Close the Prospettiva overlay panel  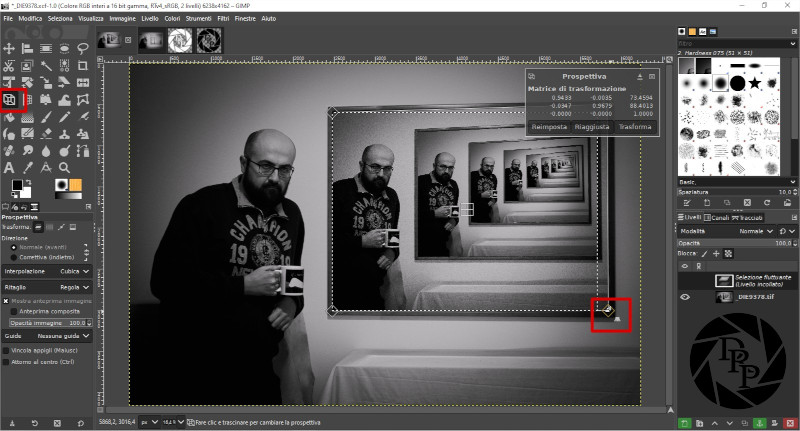pos(652,76)
